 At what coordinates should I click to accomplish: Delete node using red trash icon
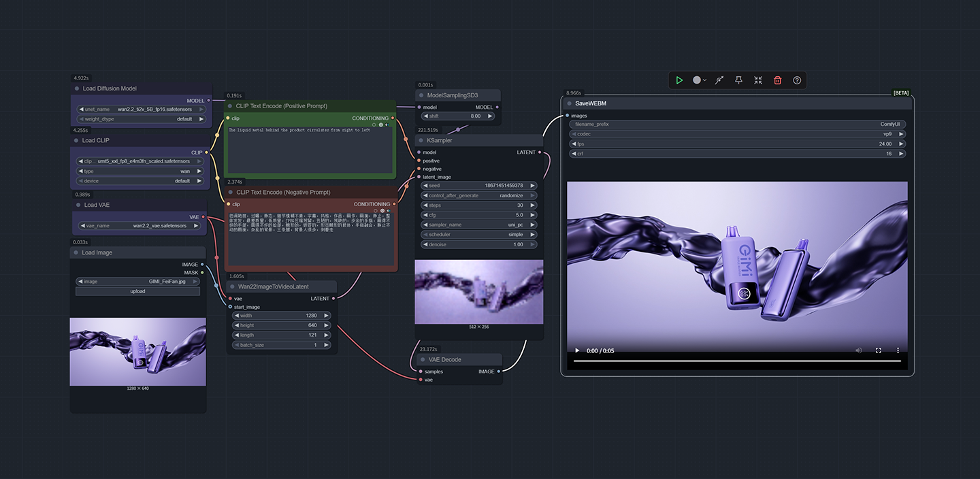tap(778, 80)
